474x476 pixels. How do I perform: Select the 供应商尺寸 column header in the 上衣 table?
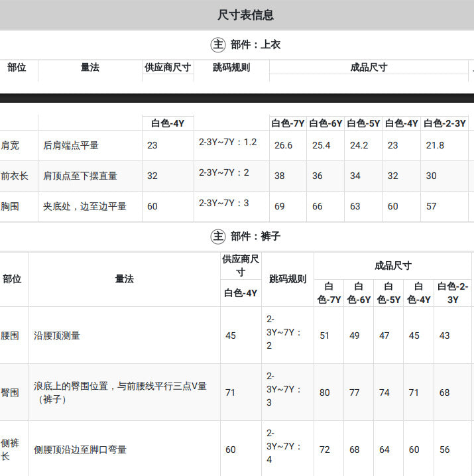click(x=168, y=68)
